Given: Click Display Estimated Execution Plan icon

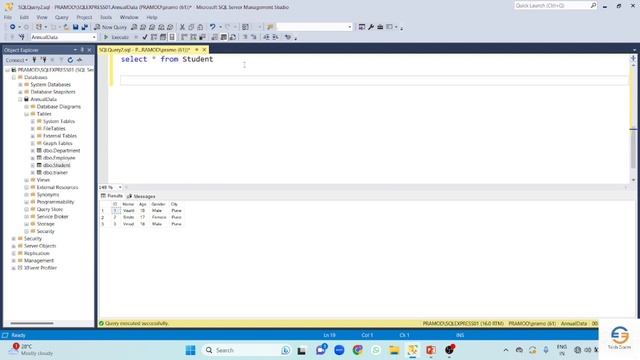Looking at the screenshot, I should (x=154, y=37).
